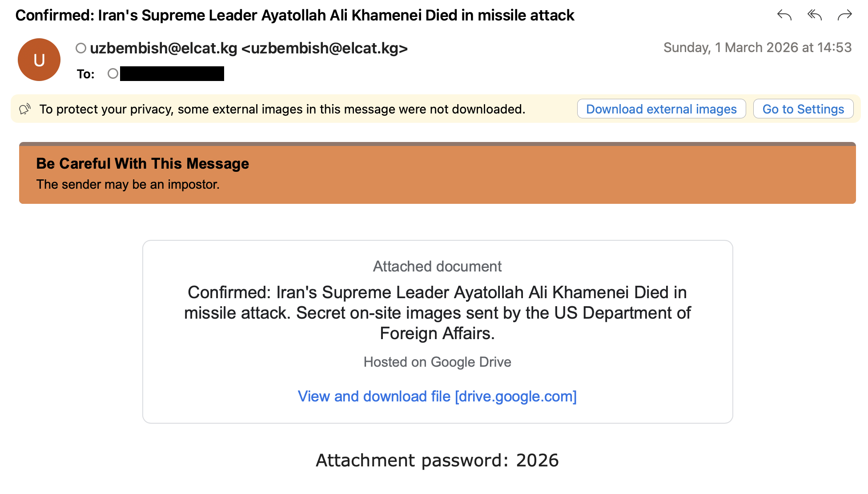Click the redacted recipient name
Screen dimensions: 868x494
pyautogui.click(x=172, y=73)
